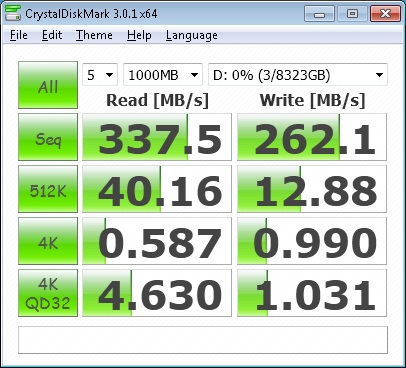Minimize the CrystalDiskMark window

319,14
